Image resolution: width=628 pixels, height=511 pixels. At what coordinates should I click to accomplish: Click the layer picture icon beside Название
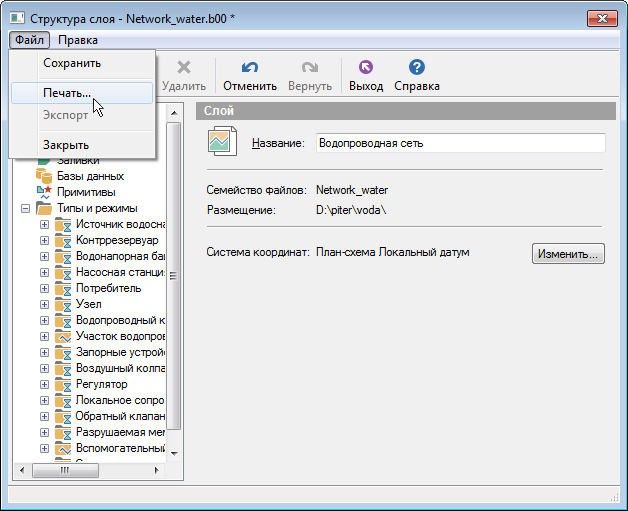[222, 141]
